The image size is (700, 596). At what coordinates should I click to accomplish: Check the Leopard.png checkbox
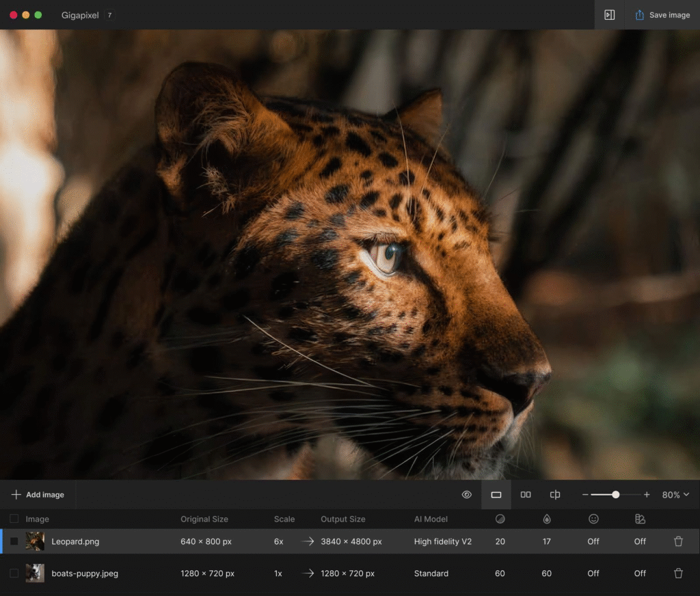[14, 541]
